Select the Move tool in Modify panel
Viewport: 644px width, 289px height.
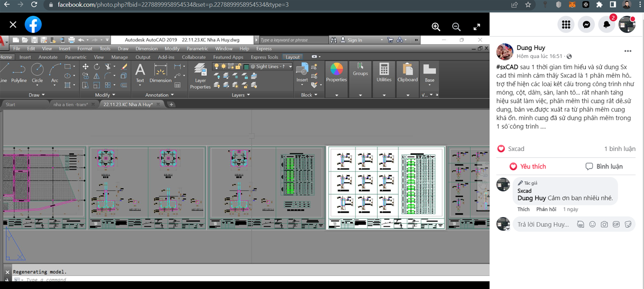tap(85, 67)
